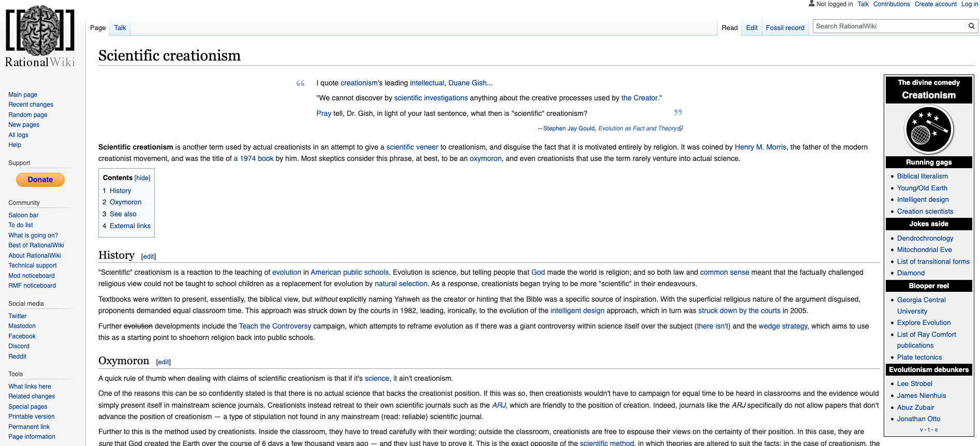Viewport: 980px width, 446px height.
Task: Open Dendrochronology in navbox
Action: [x=925, y=239]
